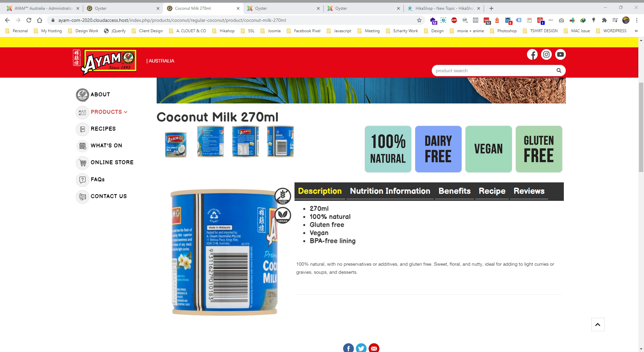The height and width of the screenshot is (352, 644).
Task: Open the AYAM Instagram icon in the header
Action: coord(546,54)
